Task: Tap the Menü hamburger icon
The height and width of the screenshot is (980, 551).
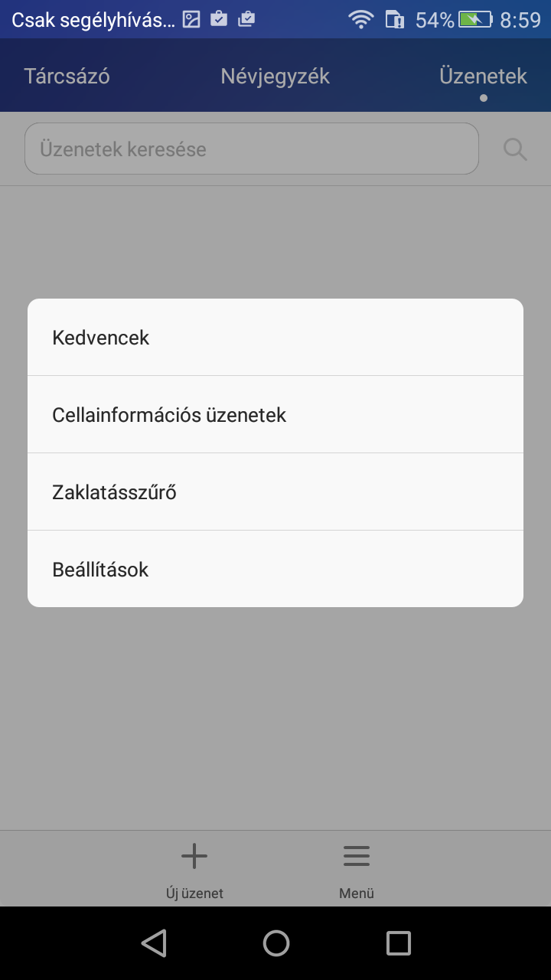Action: tap(357, 856)
